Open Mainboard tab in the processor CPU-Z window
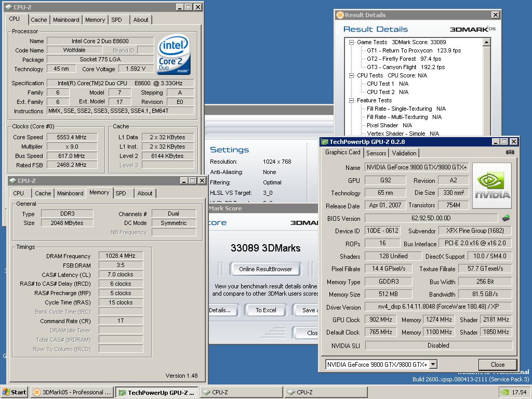This screenshot has width=532, height=399. click(x=66, y=20)
